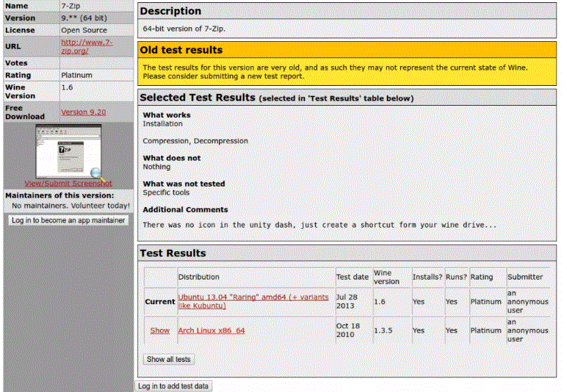
Task: Click the Show all tests button
Action: (168, 360)
